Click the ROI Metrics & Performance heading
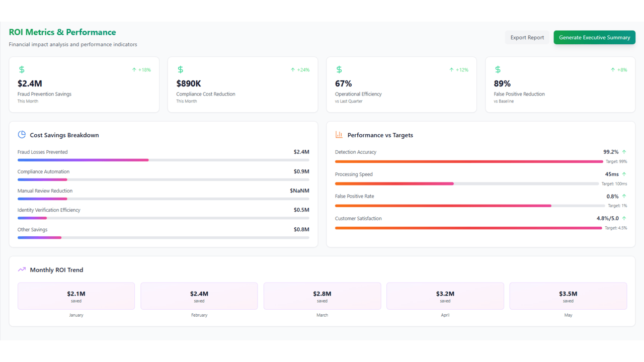The image size is (644, 362). 62,32
